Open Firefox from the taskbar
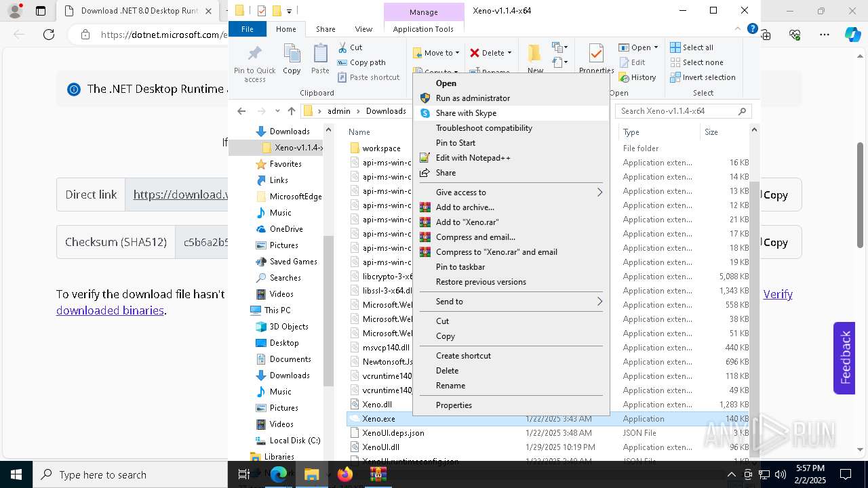Viewport: 868px width, 488px height. coord(345,474)
